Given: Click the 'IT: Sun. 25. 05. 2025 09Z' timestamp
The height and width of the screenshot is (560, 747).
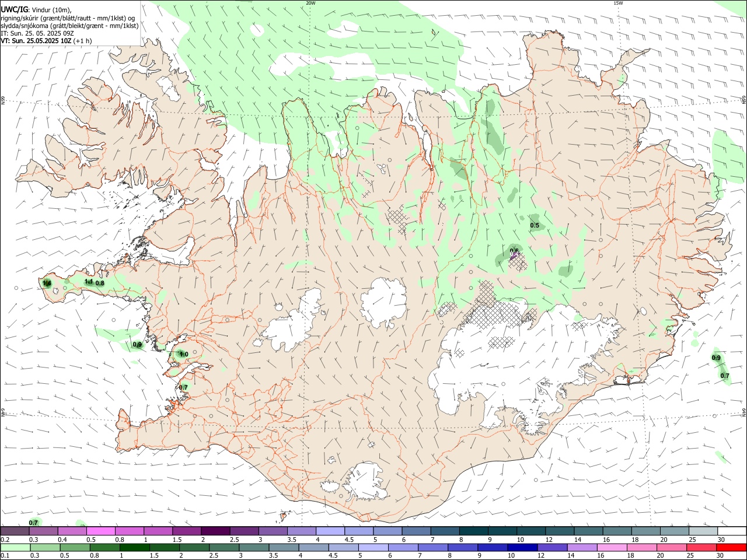Looking at the screenshot, I should (x=37, y=33).
